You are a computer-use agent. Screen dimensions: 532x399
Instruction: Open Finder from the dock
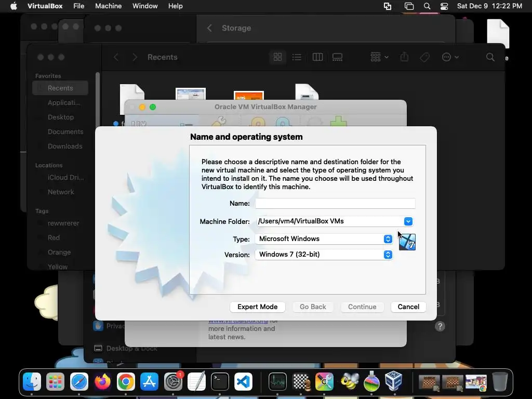[32, 381]
